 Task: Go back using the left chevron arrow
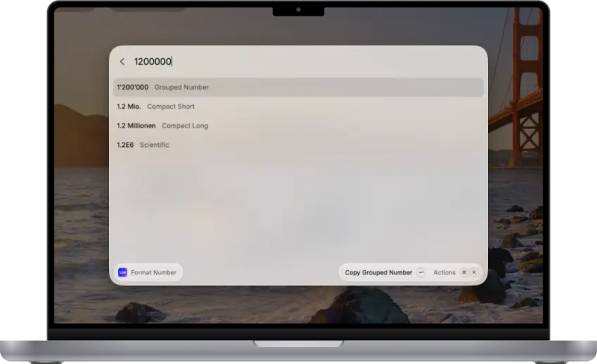point(122,62)
